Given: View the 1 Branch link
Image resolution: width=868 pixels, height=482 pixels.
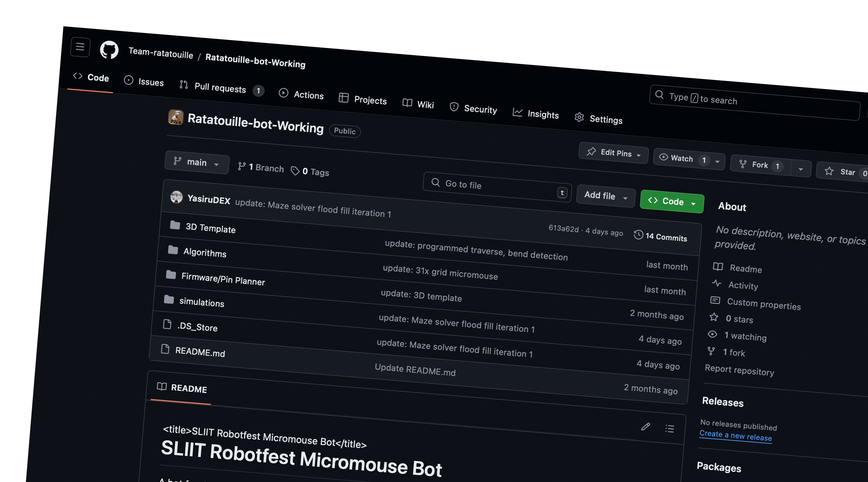Looking at the screenshot, I should 261,167.
